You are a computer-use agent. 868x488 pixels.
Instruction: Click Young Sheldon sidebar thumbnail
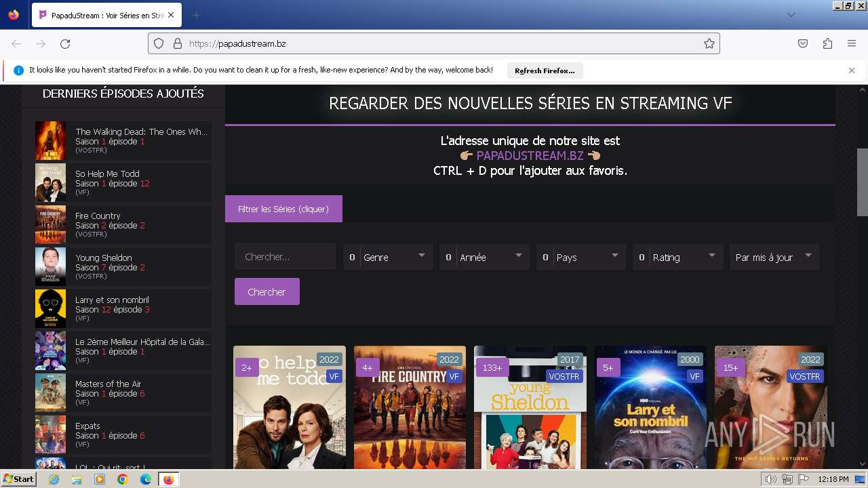(x=50, y=266)
